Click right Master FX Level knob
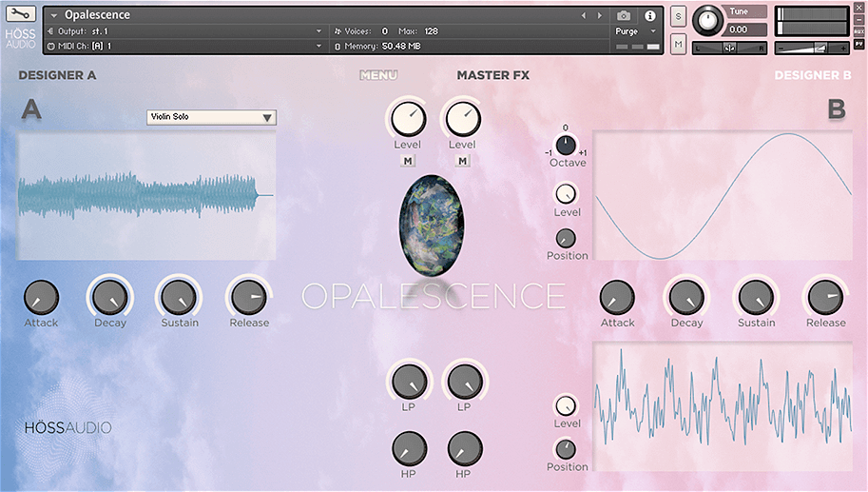The image size is (868, 492). (x=463, y=119)
